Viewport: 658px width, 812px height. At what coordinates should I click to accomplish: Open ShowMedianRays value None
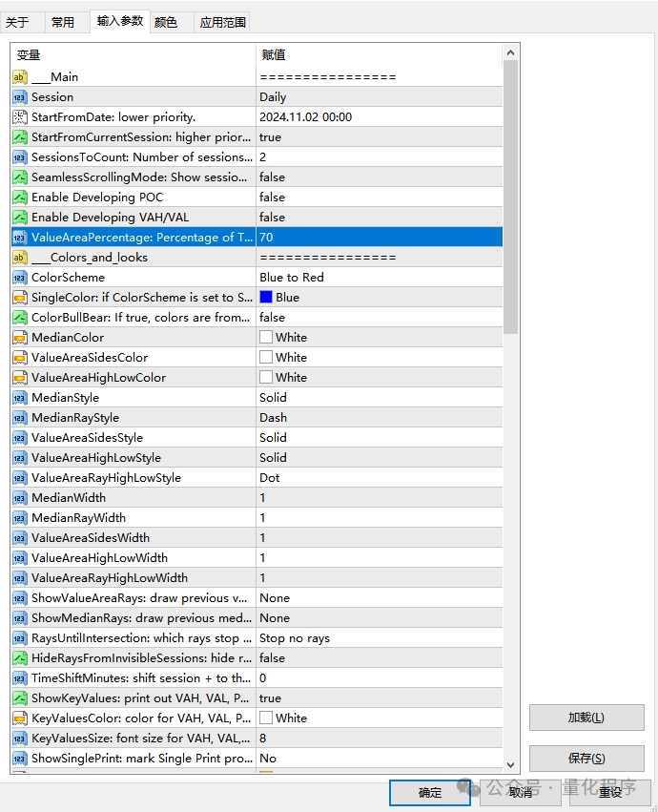tap(379, 618)
